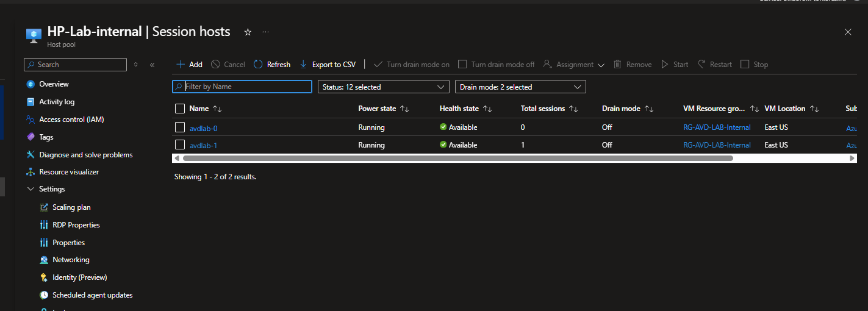Click the Stop button
This screenshot has width=868, height=311.
click(x=755, y=65)
